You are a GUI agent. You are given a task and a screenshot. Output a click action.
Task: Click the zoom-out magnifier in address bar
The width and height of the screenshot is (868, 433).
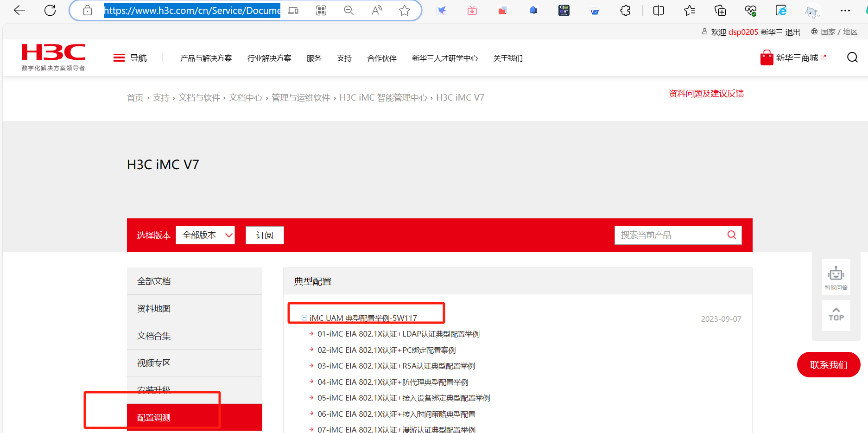click(x=349, y=10)
